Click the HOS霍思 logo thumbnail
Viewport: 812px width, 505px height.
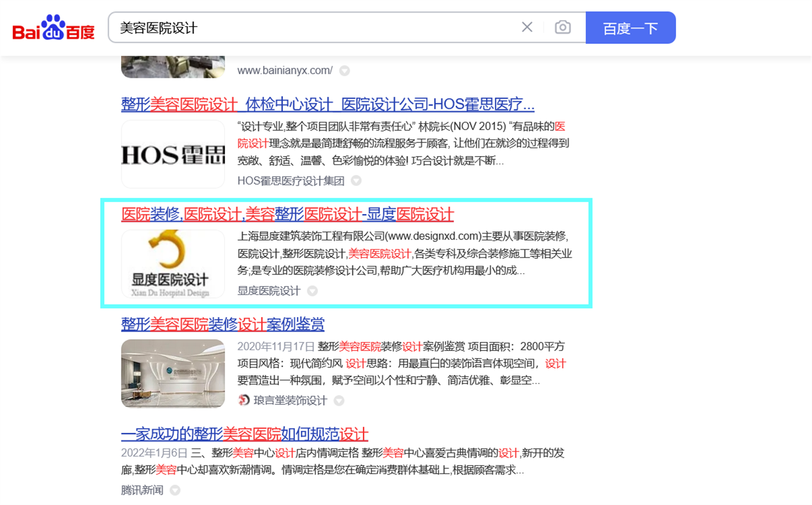point(173,154)
